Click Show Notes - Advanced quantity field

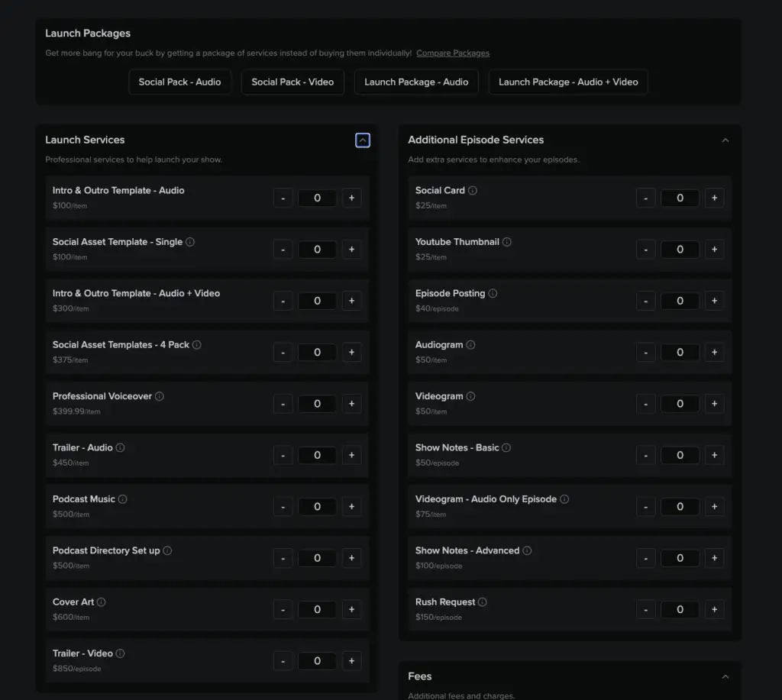(x=680, y=558)
